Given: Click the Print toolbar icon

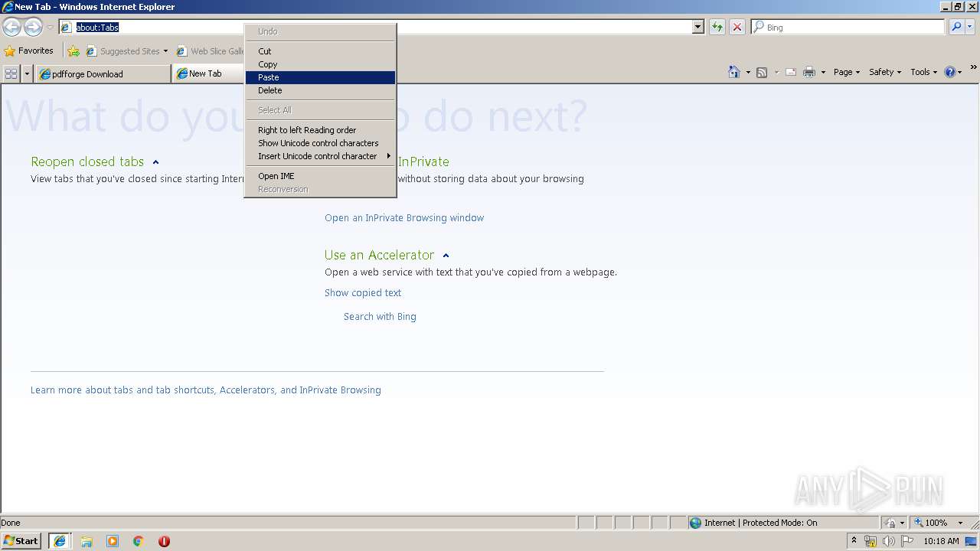Looking at the screenshot, I should pyautogui.click(x=809, y=72).
